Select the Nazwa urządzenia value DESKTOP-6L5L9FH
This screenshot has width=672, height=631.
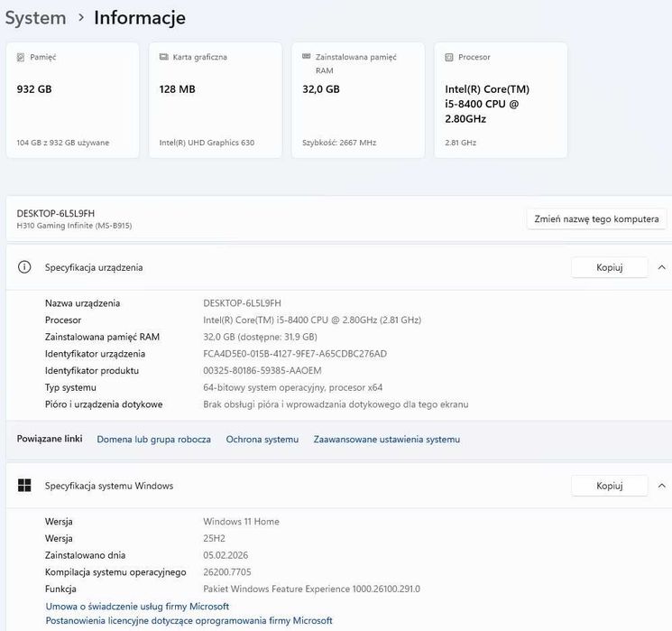click(242, 303)
